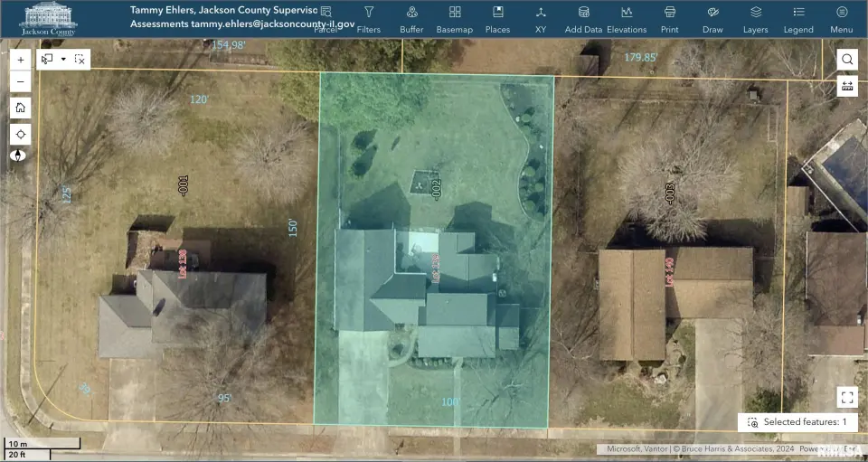868x462 pixels.
Task: Open the Filters tool
Action: click(369, 19)
